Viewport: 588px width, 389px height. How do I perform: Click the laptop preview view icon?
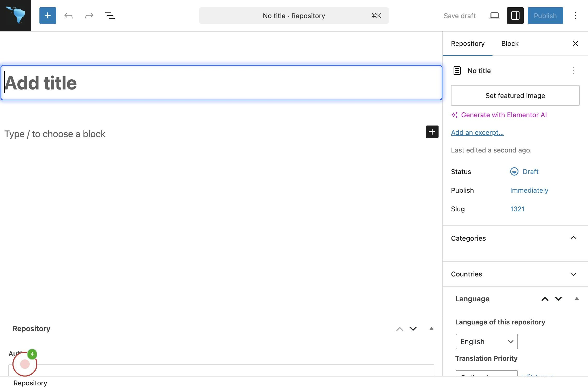coord(494,16)
